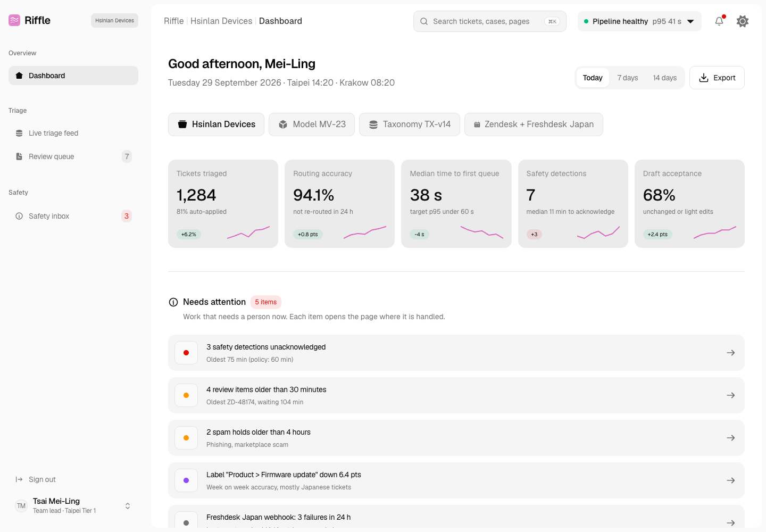Image resolution: width=766 pixels, height=532 pixels.
Task: Select Zendesk + Freshdesk Japan chip
Action: tap(534, 124)
